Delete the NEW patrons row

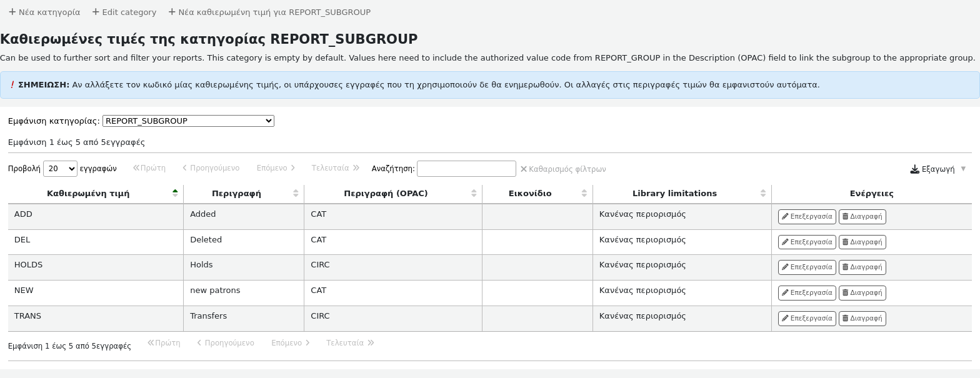pyautogui.click(x=862, y=293)
